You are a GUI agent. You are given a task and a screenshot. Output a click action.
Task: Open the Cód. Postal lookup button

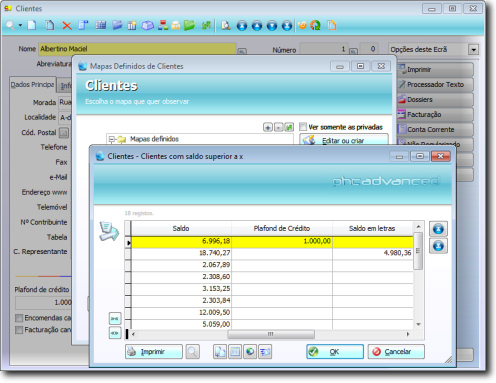64,133
